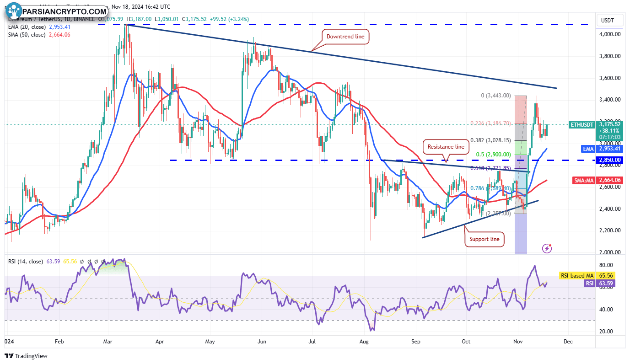Viewport: 630px width, 364px height.
Task: Click the 3,600.00 price axis value
Action: click(x=611, y=78)
